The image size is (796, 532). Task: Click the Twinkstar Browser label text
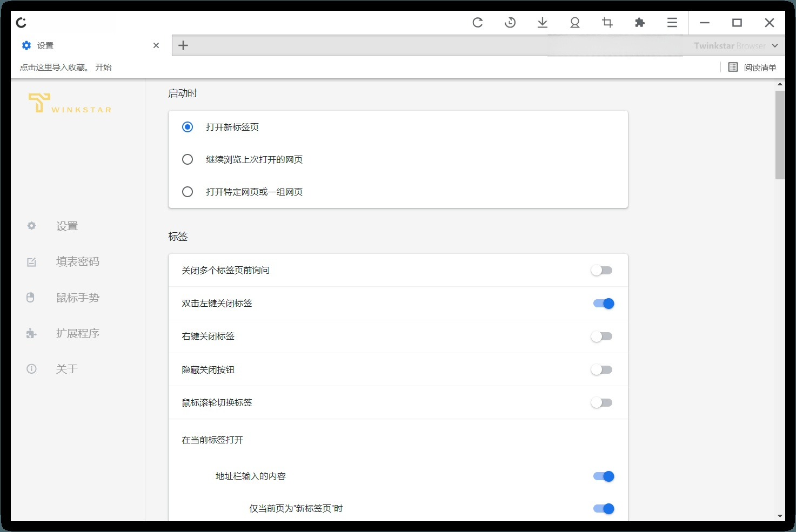[x=730, y=46]
